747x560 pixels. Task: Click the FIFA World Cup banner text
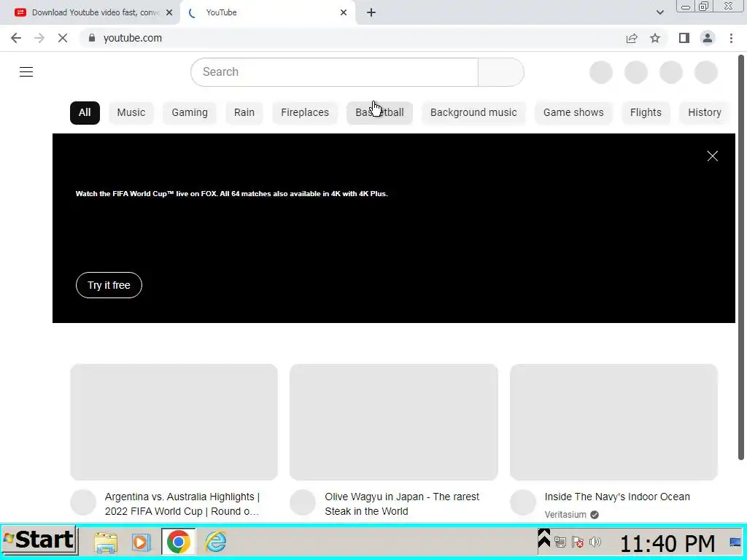[x=231, y=194]
